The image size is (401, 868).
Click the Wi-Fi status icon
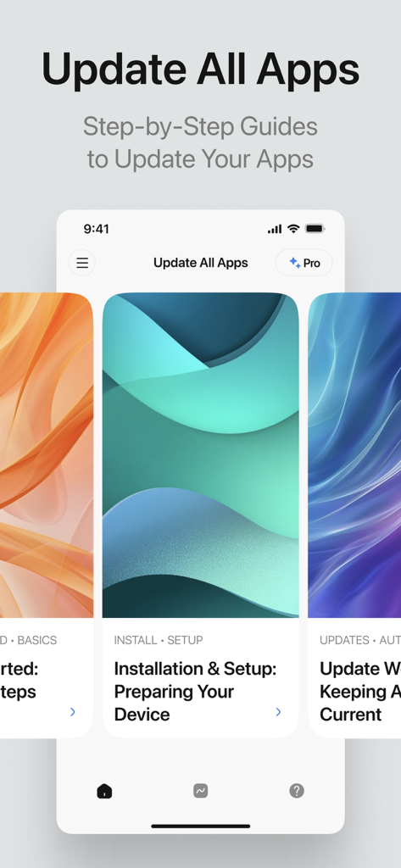293,229
